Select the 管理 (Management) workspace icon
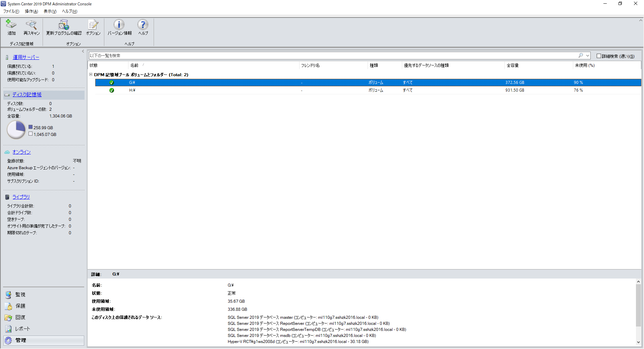644x349 pixels. 8,340
